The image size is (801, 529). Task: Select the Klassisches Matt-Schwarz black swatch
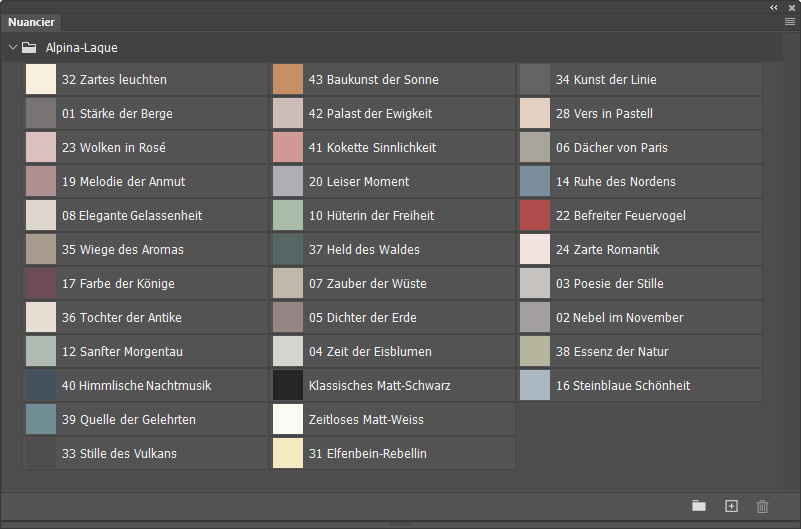(288, 385)
